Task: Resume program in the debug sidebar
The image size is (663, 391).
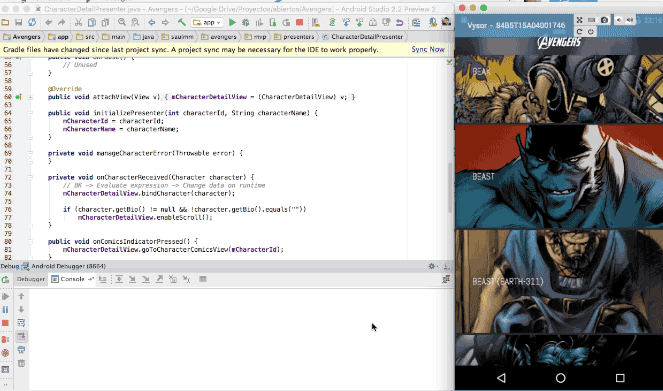Action: point(5,296)
